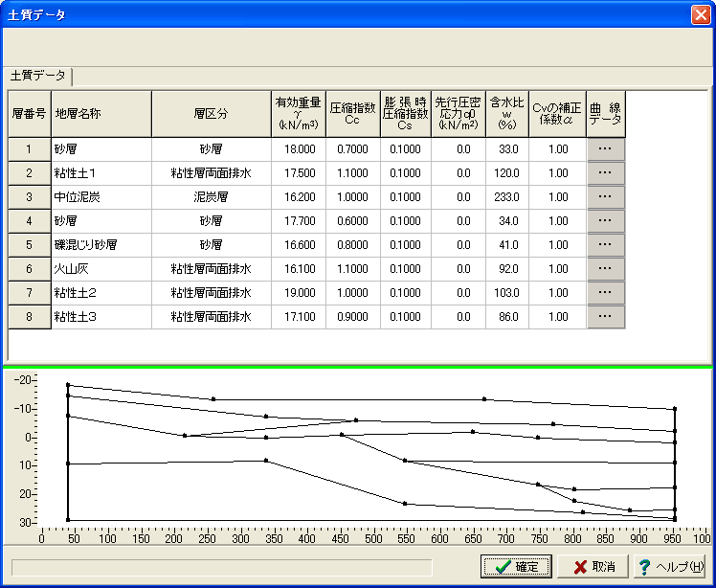Click the 確定 confirm button
This screenshot has width=716, height=588.
(517, 566)
